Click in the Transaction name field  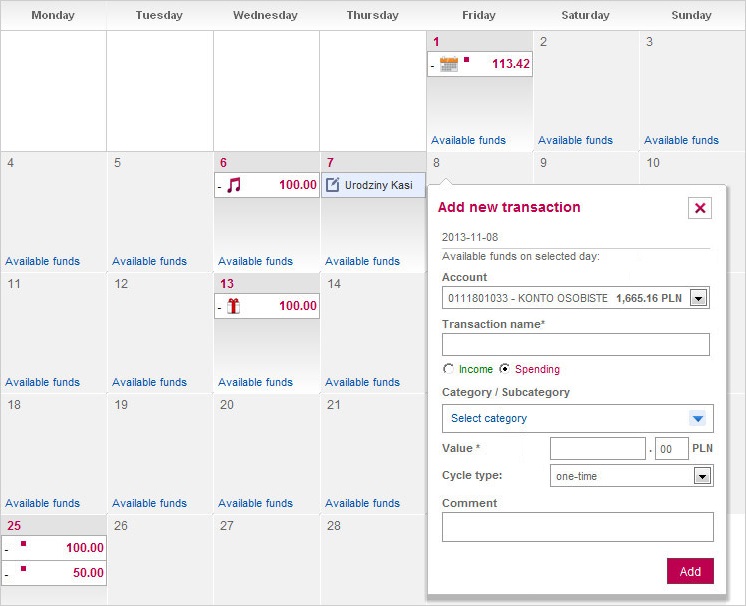click(575, 345)
